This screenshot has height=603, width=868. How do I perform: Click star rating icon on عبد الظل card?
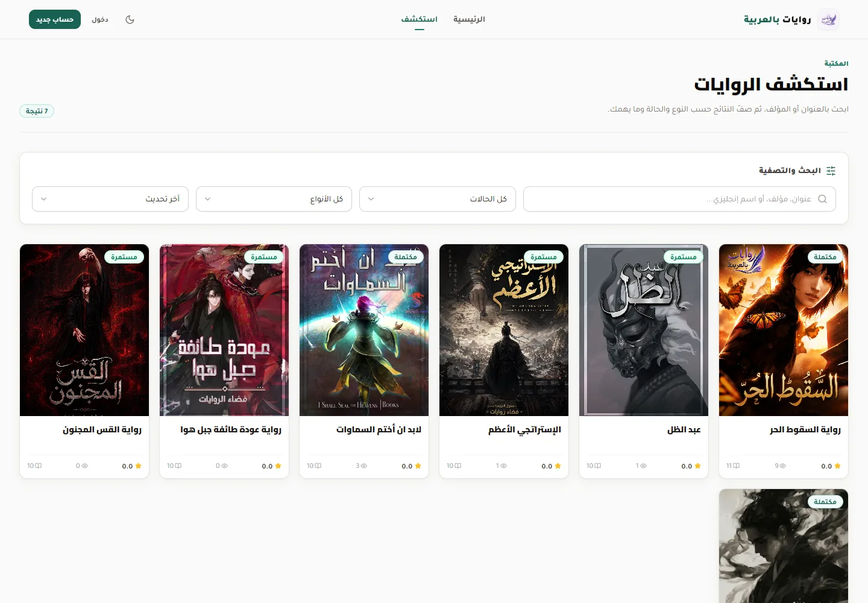(x=697, y=466)
